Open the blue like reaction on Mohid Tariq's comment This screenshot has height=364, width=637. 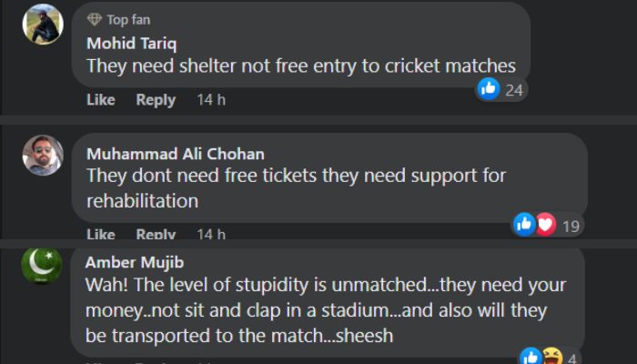point(489,89)
